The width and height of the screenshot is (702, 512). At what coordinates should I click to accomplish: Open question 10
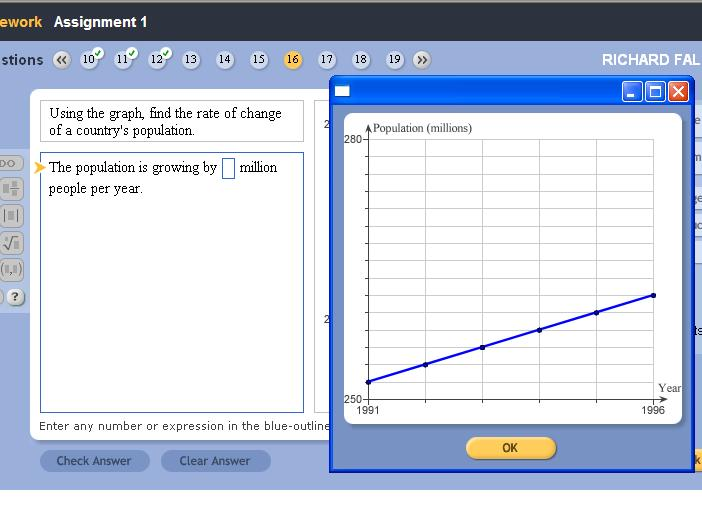click(x=89, y=60)
